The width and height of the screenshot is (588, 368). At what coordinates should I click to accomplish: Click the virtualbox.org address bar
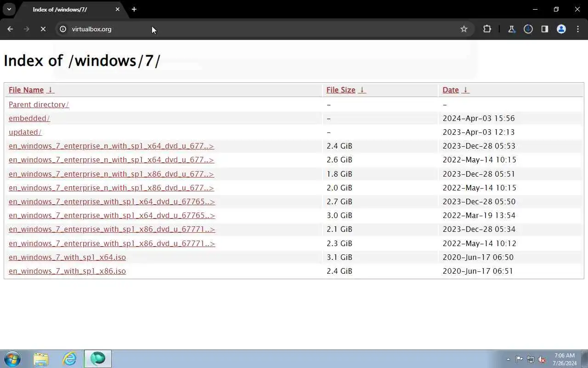click(264, 29)
